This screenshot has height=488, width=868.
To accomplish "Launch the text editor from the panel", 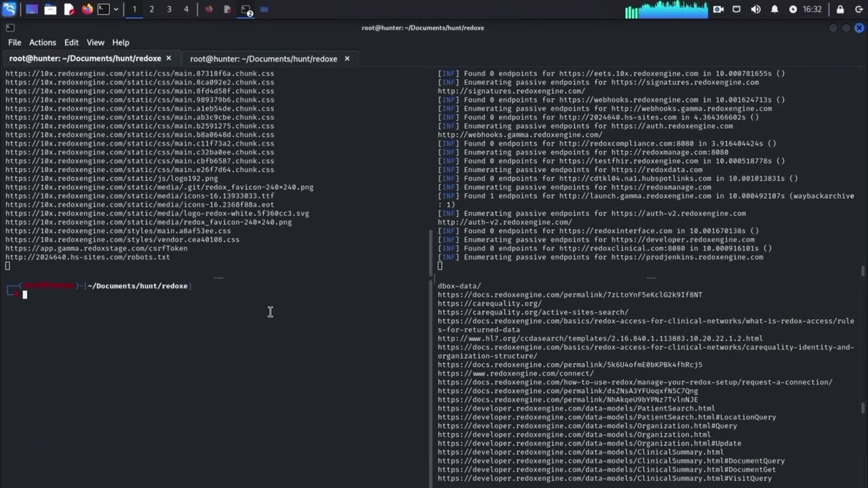I will (69, 9).
